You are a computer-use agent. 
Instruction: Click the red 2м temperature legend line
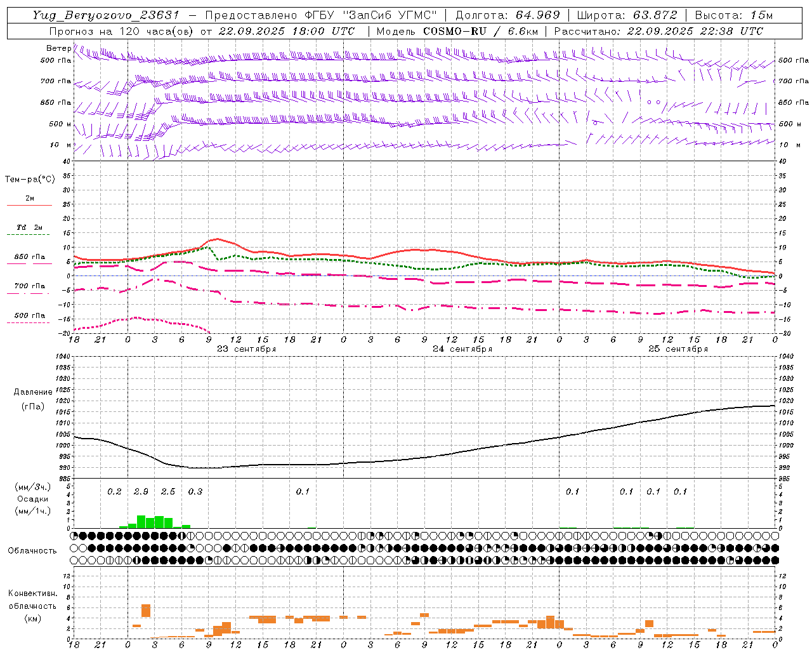pos(30,206)
